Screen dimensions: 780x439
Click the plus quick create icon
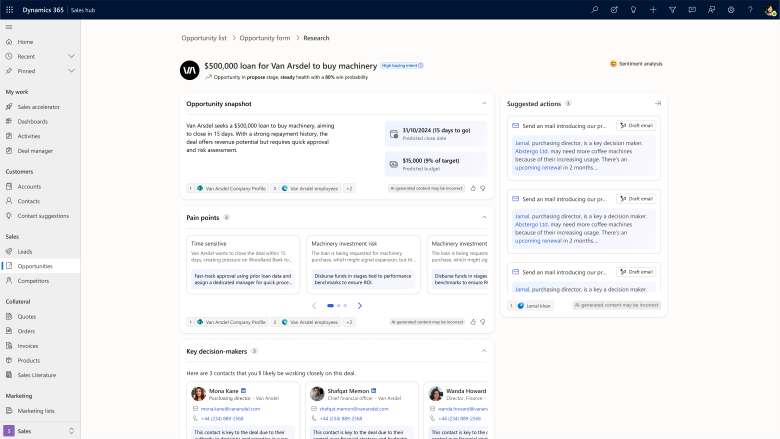653,9
